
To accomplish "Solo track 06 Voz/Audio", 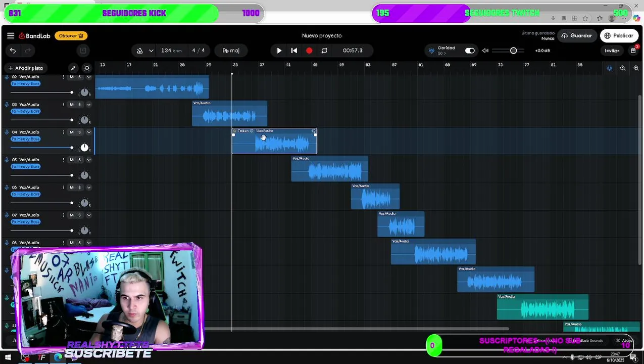I will [x=79, y=188].
